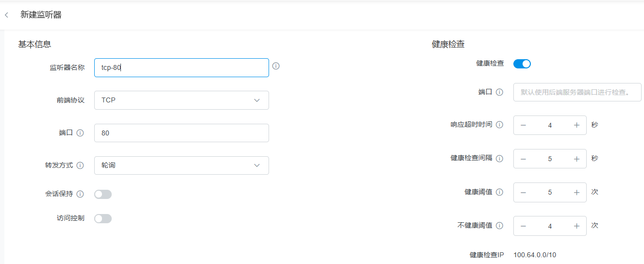
Task: Click the health check 端口 input field
Action: [x=577, y=92]
